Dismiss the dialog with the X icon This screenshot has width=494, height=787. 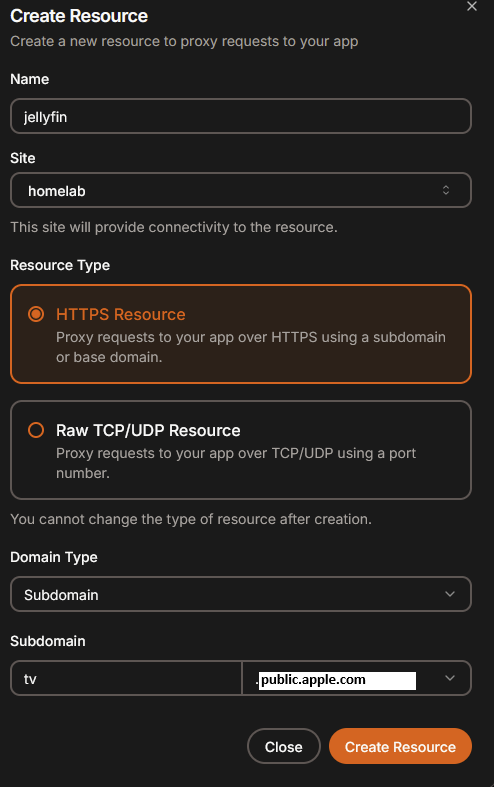point(471,7)
